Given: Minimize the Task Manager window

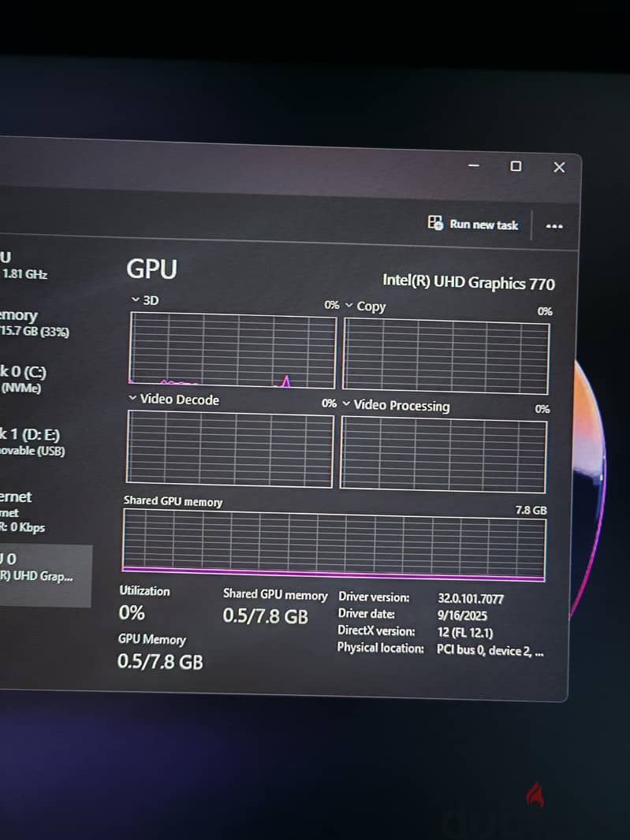Looking at the screenshot, I should [x=473, y=165].
